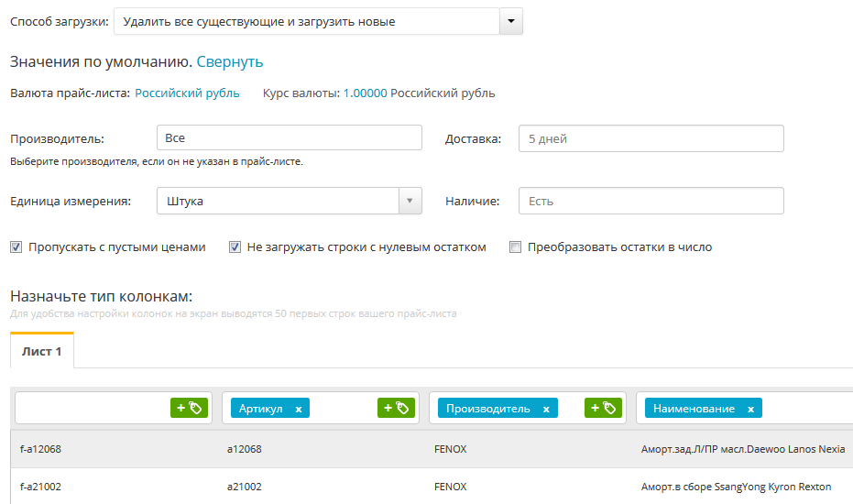Click add-tag button in Артикул column header
Screen dimensions: 853x504
[x=396, y=409]
